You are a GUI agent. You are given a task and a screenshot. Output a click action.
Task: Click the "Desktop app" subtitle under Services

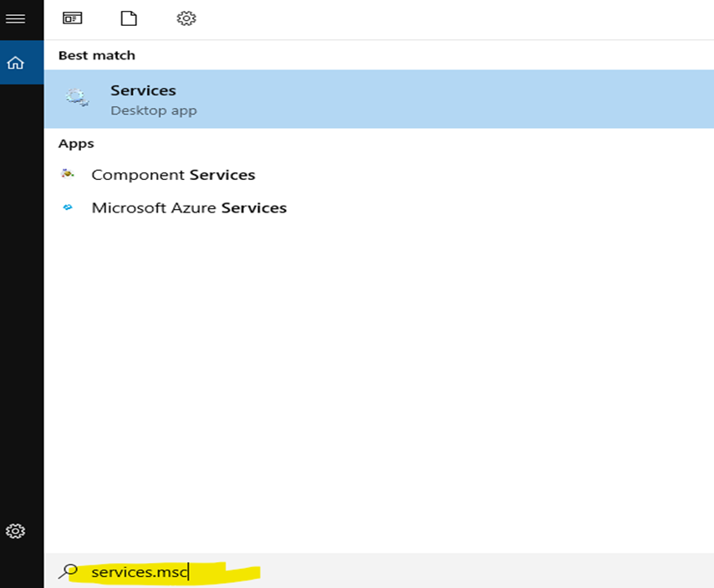click(154, 110)
